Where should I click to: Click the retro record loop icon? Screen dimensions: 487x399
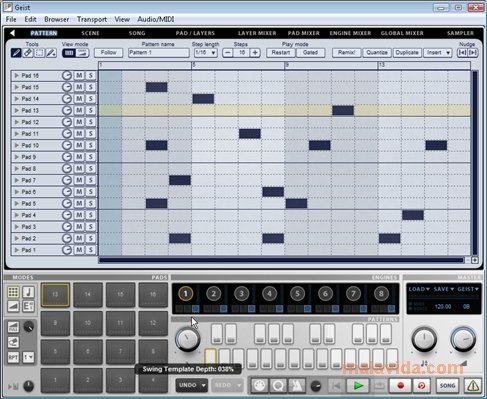coord(421,386)
